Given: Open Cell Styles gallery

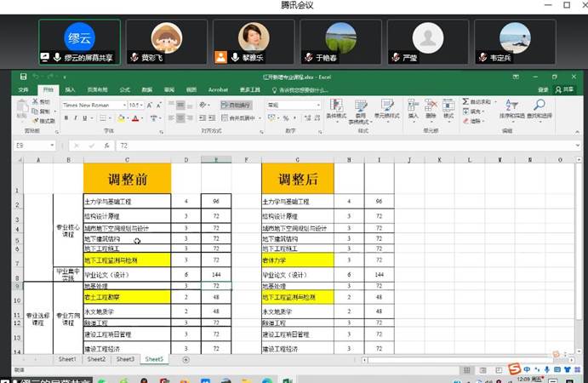Looking at the screenshot, I should pyautogui.click(x=387, y=109).
